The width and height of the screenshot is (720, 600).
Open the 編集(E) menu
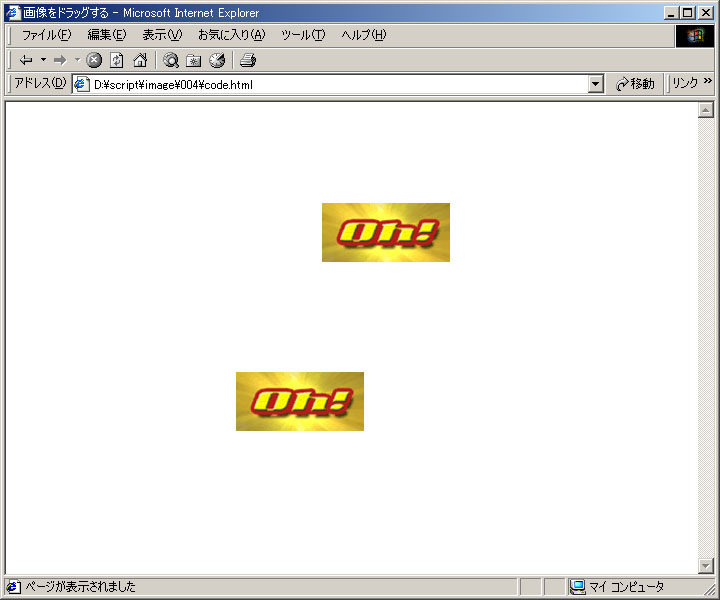click(107, 35)
